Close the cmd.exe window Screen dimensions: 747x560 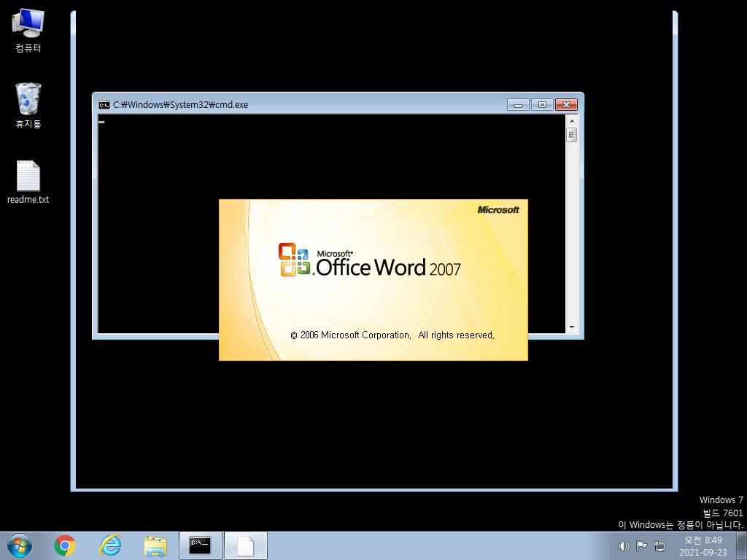[x=566, y=105]
